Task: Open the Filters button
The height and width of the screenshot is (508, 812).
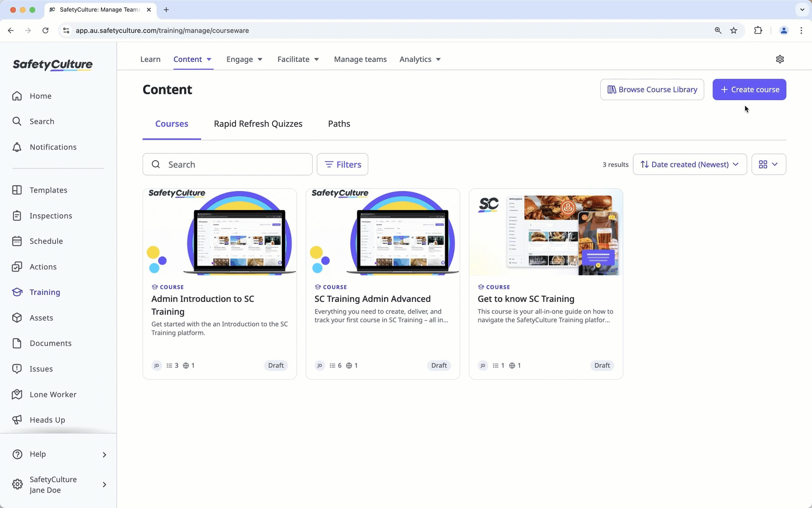Action: pyautogui.click(x=342, y=164)
